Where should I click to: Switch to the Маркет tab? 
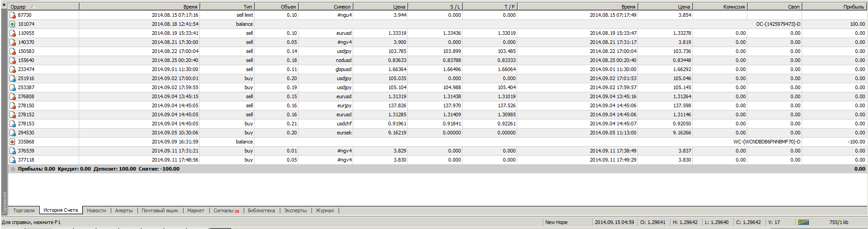coord(196,210)
